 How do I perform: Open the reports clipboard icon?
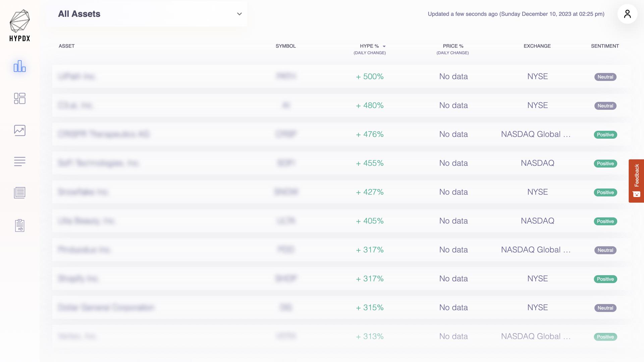19,225
